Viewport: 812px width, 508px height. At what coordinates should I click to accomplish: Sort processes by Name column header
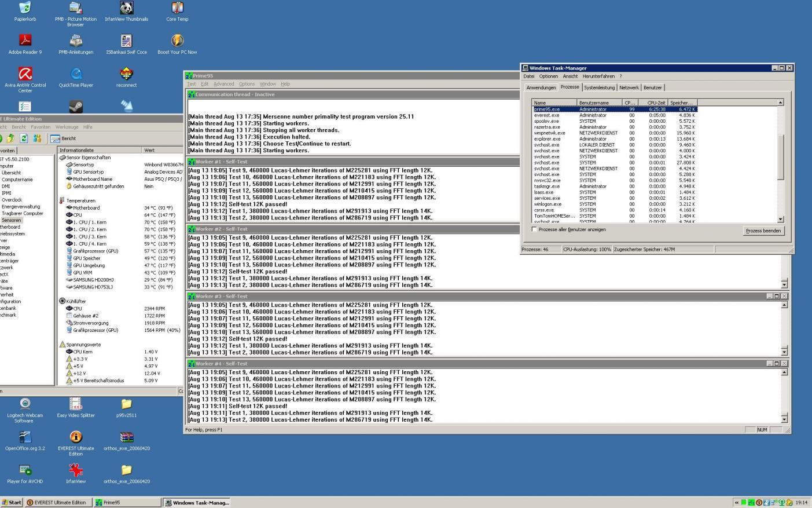pyautogui.click(x=554, y=103)
